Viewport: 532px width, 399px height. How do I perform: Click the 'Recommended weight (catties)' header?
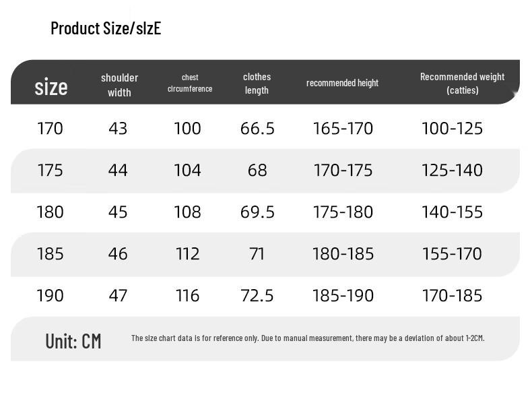click(x=463, y=83)
